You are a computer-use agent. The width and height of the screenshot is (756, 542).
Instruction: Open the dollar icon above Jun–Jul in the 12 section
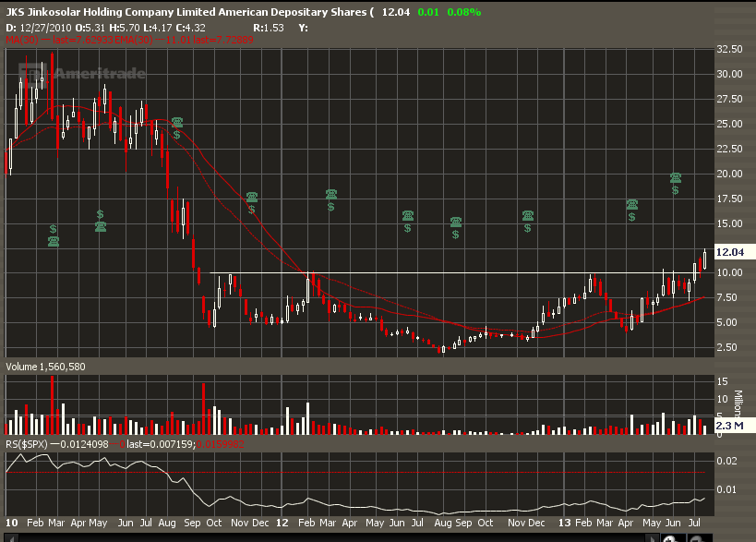(x=407, y=227)
